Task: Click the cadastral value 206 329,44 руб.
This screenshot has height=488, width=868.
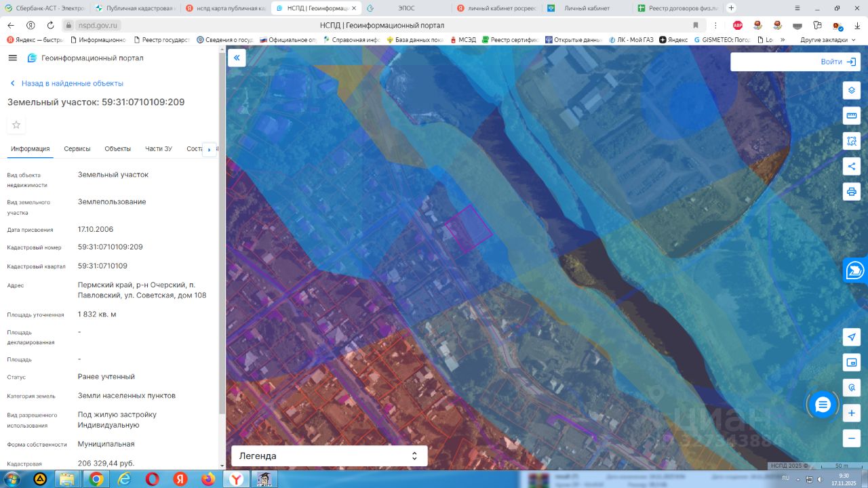Action: tap(106, 463)
